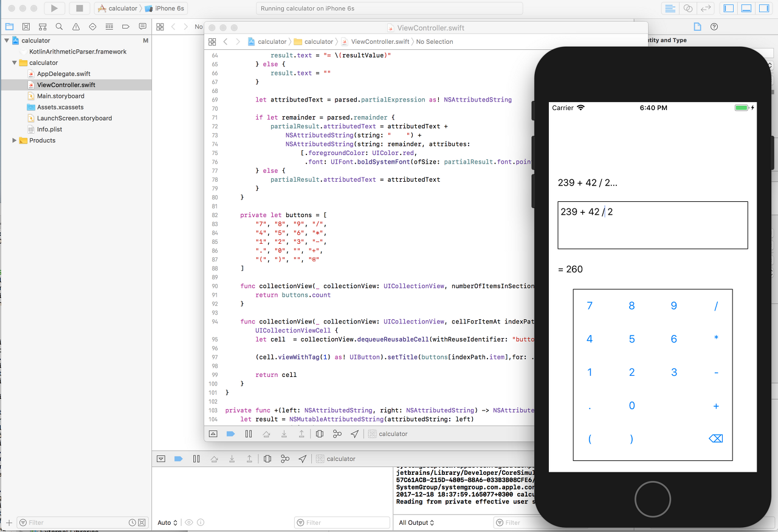Open the Source Control navigator
The height and width of the screenshot is (532, 778).
point(26,27)
